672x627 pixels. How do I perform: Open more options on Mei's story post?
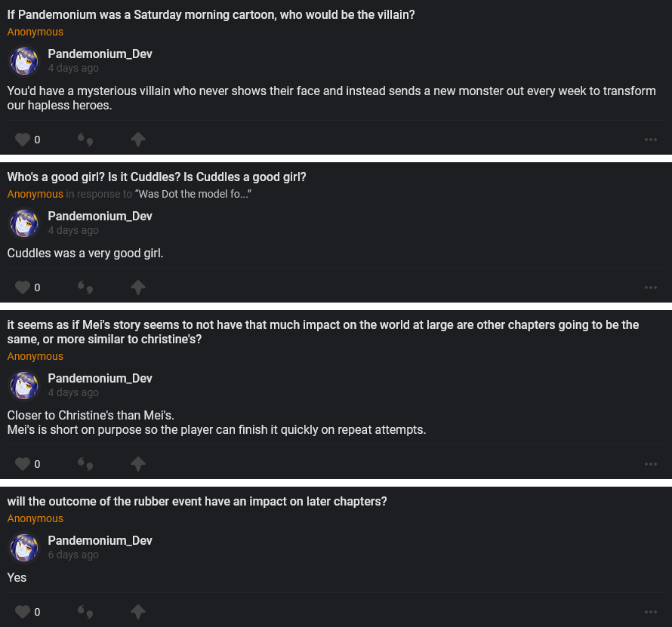coord(651,464)
